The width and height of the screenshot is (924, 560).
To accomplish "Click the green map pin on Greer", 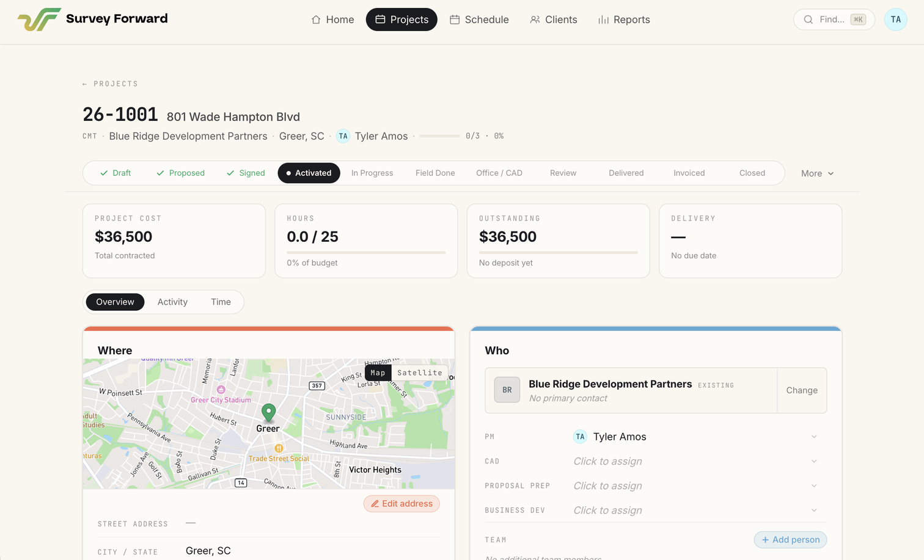I will point(268,413).
